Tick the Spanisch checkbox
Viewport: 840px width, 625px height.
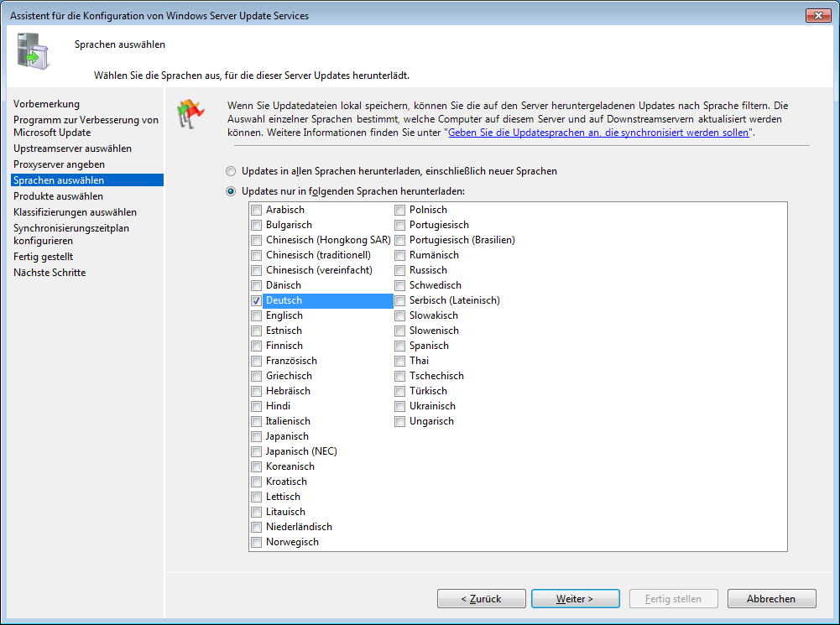(x=399, y=346)
